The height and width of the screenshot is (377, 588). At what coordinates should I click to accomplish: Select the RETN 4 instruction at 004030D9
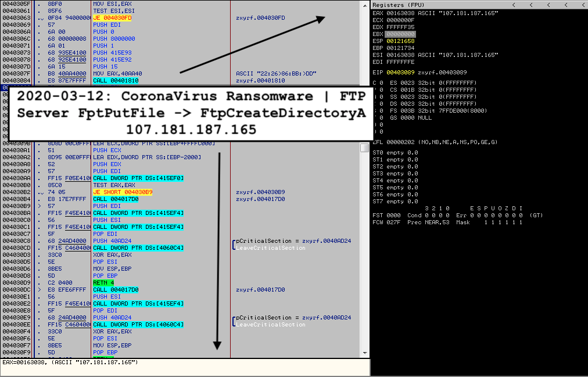click(x=103, y=283)
